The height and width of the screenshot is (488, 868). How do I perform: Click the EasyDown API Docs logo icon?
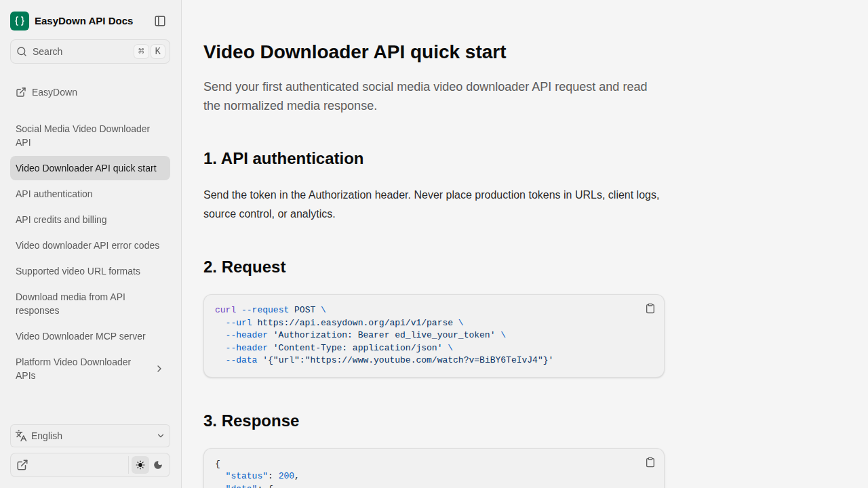point(20,21)
